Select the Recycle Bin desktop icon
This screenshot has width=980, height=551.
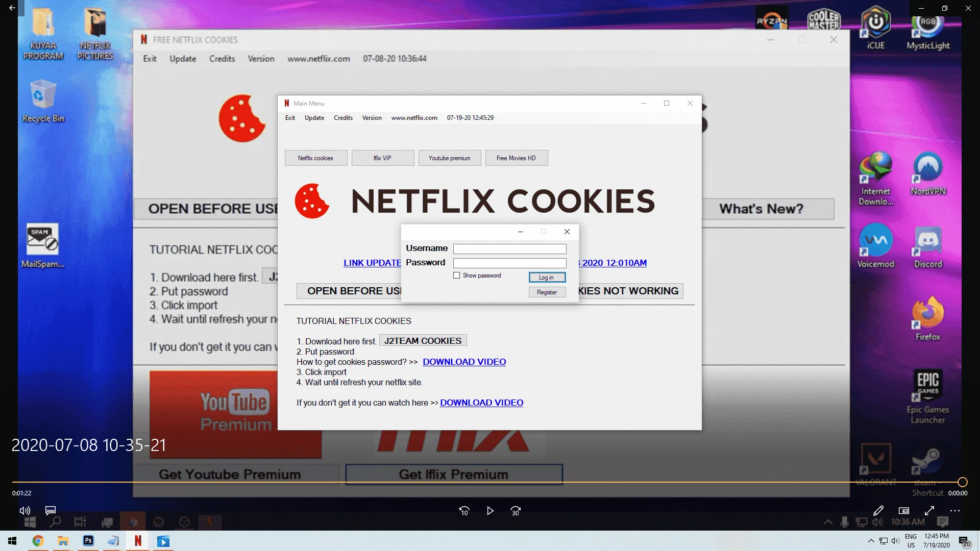43,101
